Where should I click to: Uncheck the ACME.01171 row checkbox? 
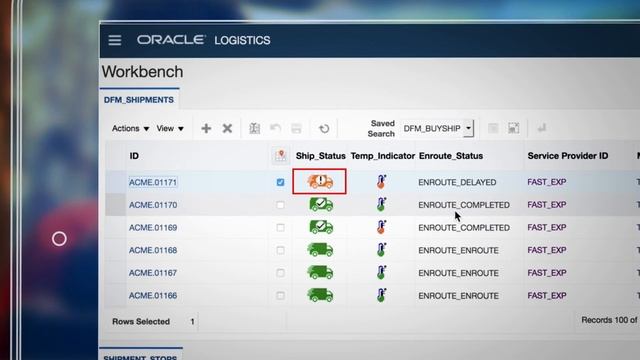pos(280,182)
